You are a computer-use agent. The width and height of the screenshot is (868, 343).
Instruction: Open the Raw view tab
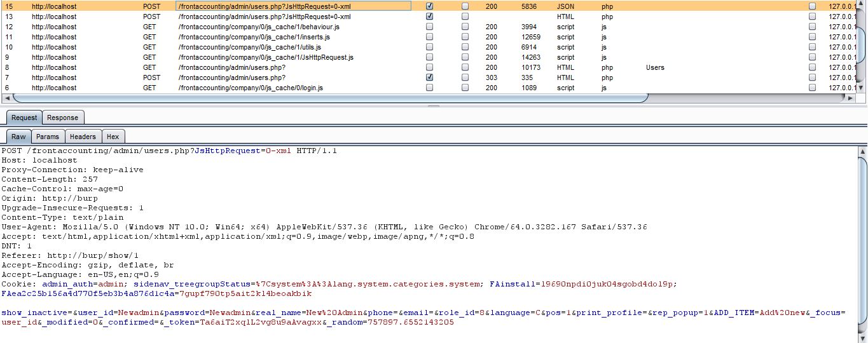pos(18,137)
